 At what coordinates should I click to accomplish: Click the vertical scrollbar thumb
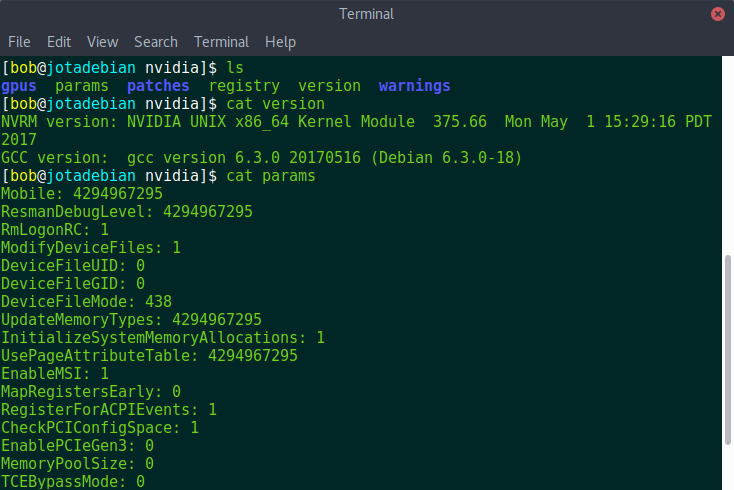pyautogui.click(x=727, y=350)
